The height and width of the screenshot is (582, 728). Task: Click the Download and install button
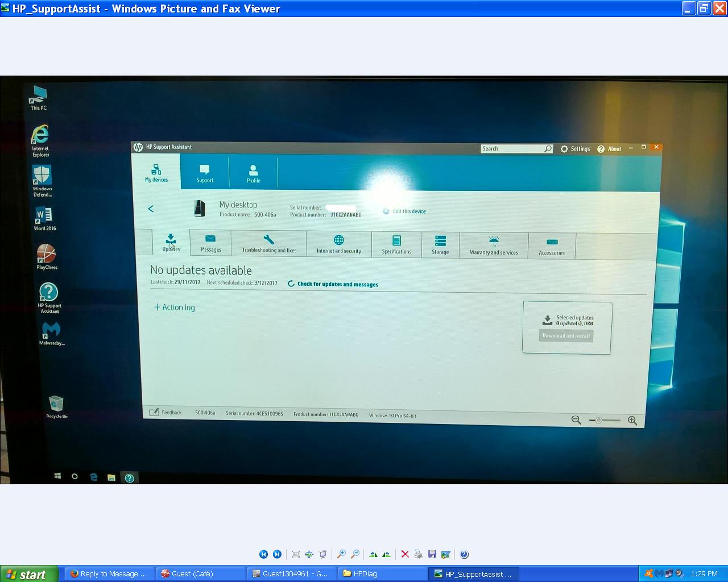click(566, 336)
